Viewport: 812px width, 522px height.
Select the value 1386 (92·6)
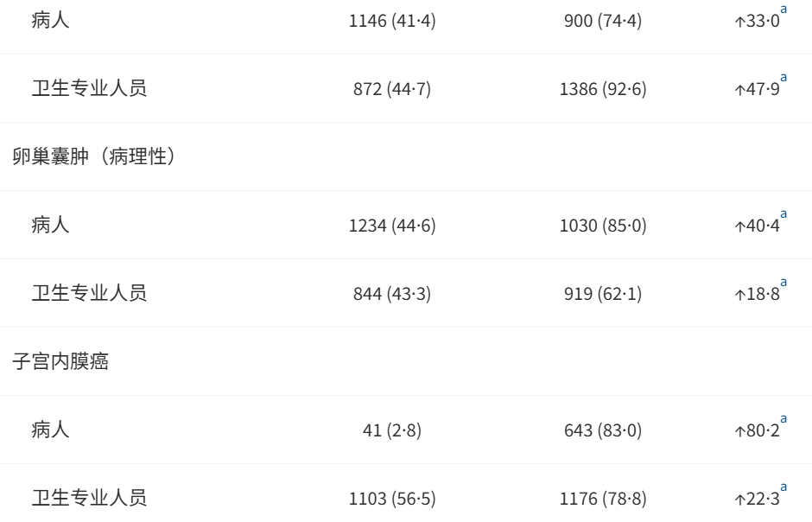(603, 89)
